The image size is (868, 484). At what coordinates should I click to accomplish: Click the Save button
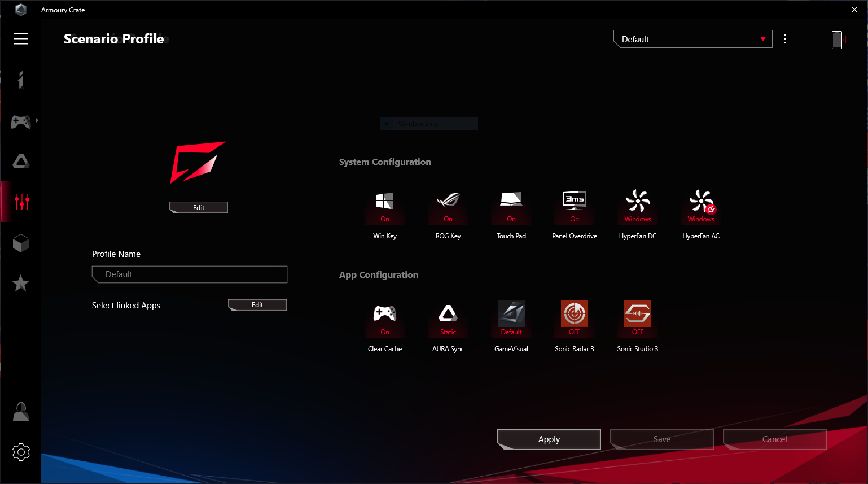coord(662,439)
